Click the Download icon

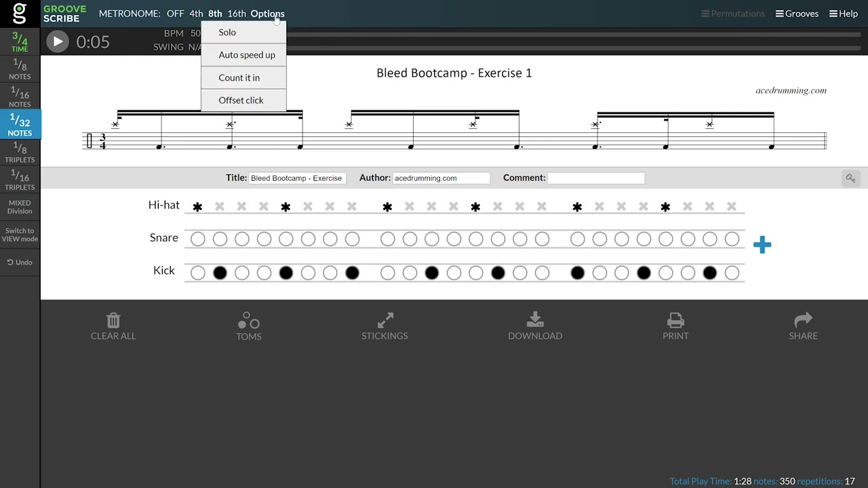point(535,320)
